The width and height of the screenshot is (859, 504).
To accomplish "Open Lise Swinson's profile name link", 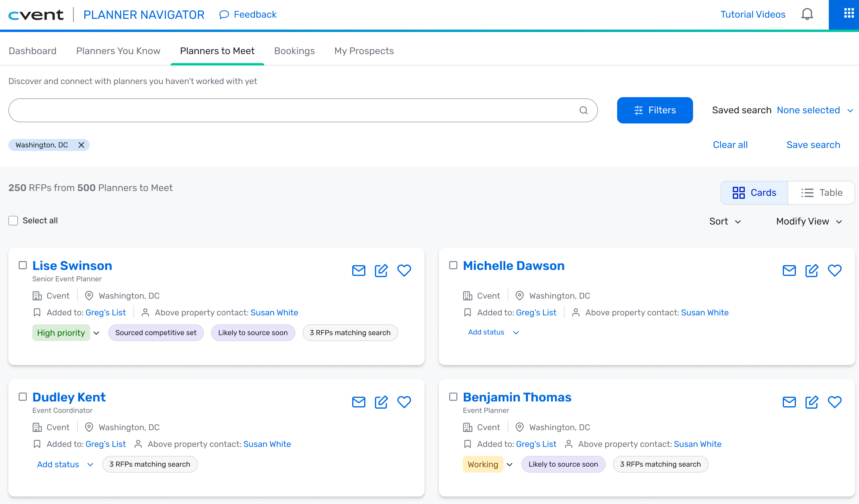I will 72,266.
